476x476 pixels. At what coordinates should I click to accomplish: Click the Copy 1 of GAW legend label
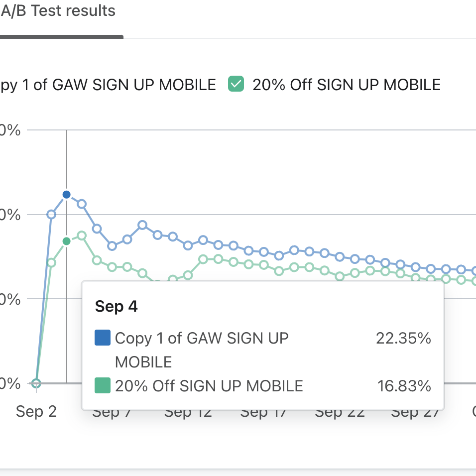click(108, 85)
